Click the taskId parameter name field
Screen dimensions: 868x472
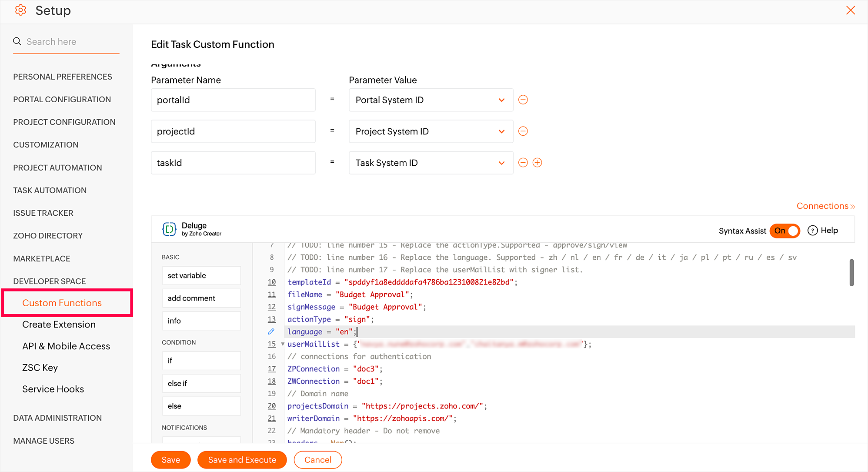pyautogui.click(x=233, y=163)
